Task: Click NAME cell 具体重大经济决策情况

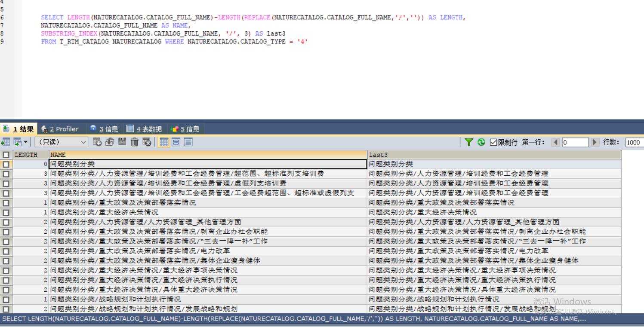Action: 208,290
